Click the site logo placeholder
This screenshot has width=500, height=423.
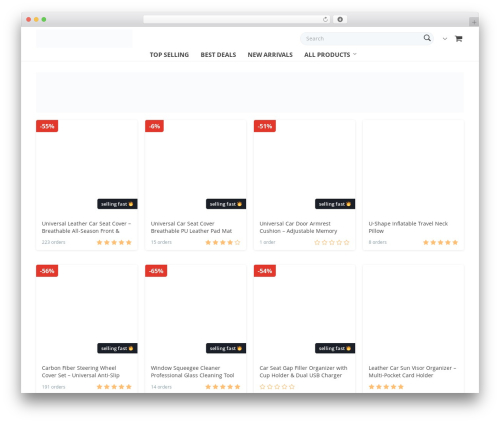(84, 39)
